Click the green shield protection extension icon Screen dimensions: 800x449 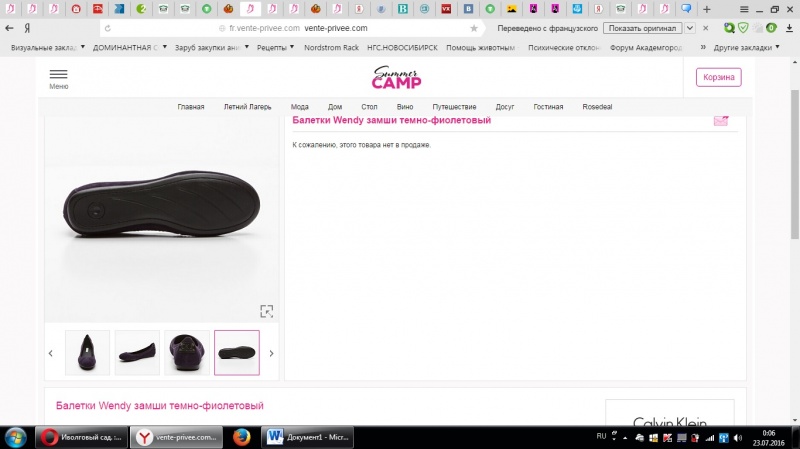[743, 28]
